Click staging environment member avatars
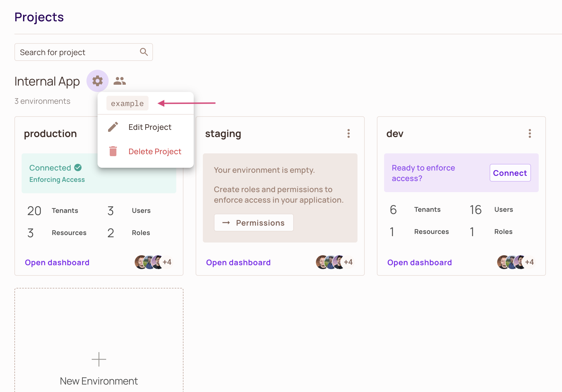562x392 pixels. pyautogui.click(x=335, y=262)
